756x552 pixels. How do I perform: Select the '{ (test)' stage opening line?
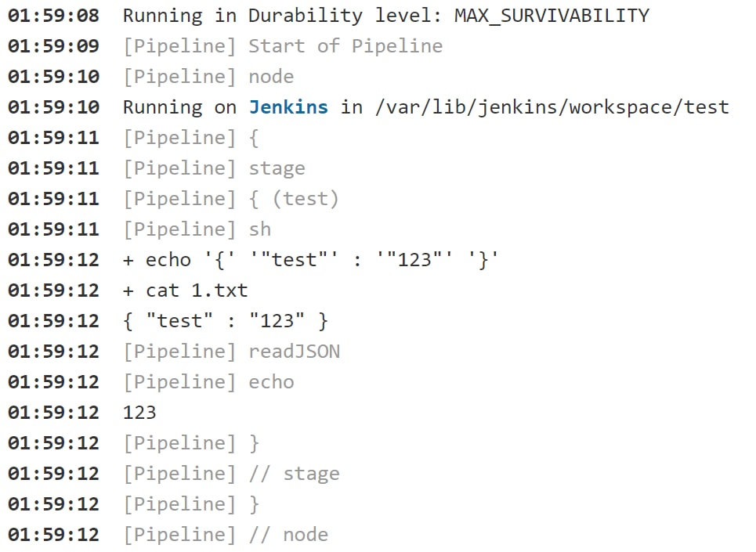(x=294, y=199)
